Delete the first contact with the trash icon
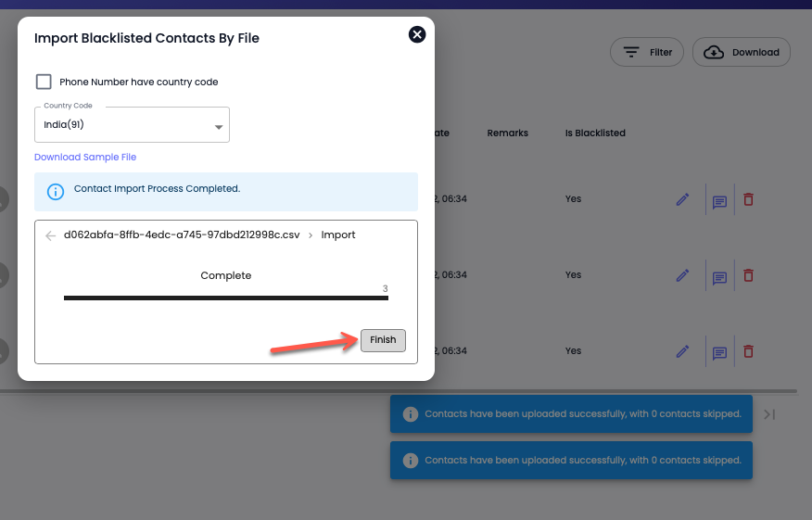The height and width of the screenshot is (520, 812). click(x=748, y=199)
